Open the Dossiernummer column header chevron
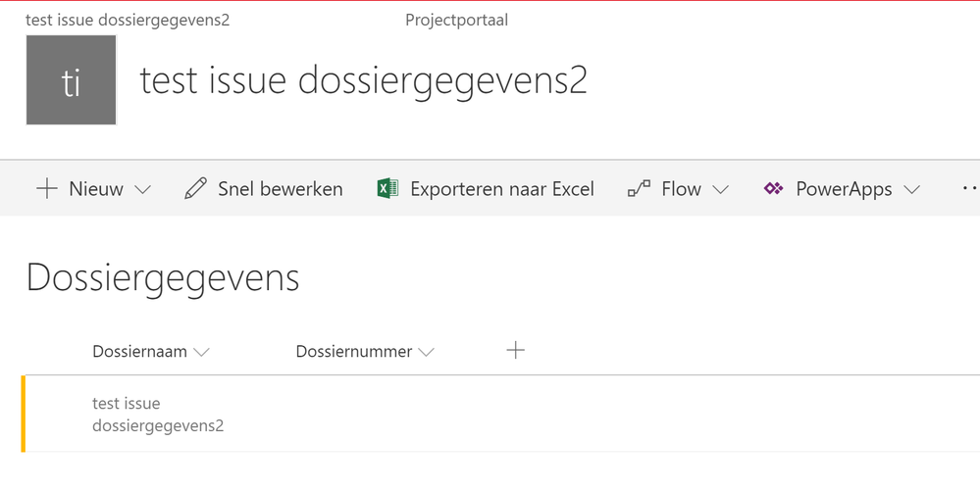This screenshot has height=492, width=980. pyautogui.click(x=426, y=352)
